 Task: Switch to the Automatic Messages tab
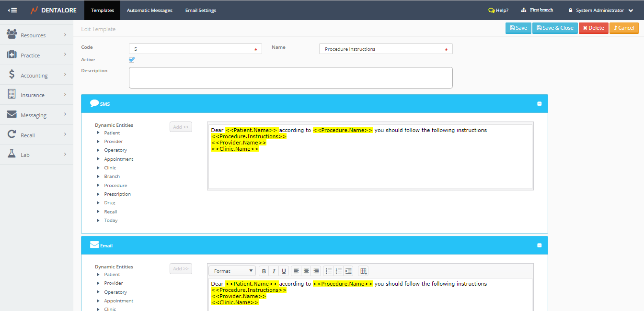pyautogui.click(x=149, y=10)
